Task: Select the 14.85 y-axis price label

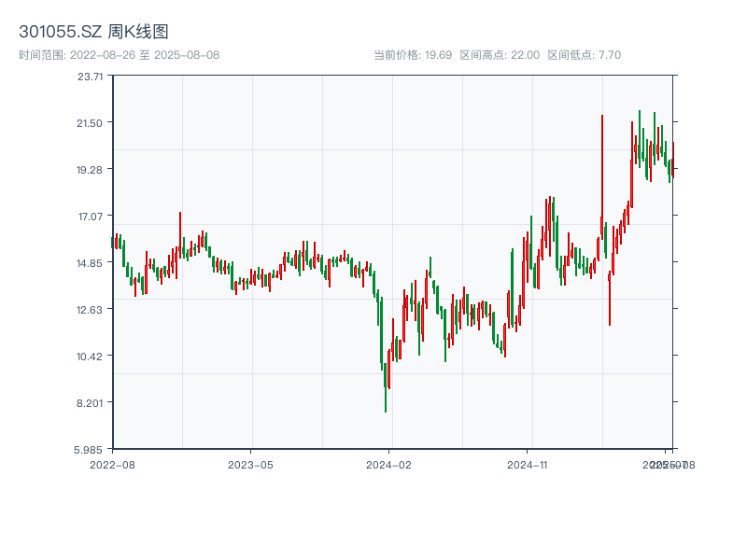Action: coord(91,262)
